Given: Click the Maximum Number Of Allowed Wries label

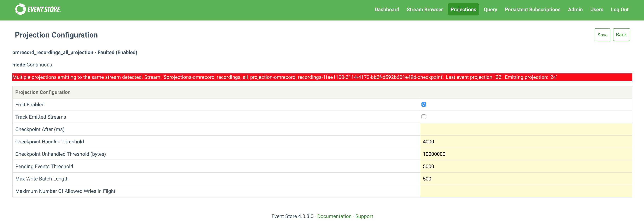Looking at the screenshot, I should (x=65, y=191).
